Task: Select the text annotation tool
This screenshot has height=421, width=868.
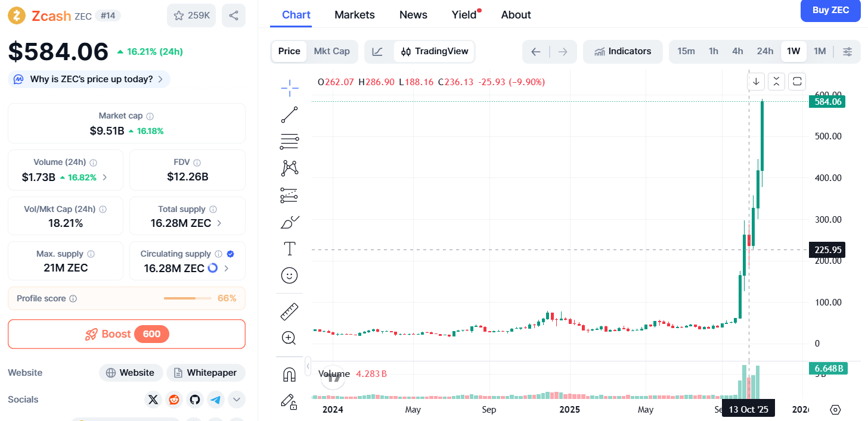Action: tap(289, 248)
